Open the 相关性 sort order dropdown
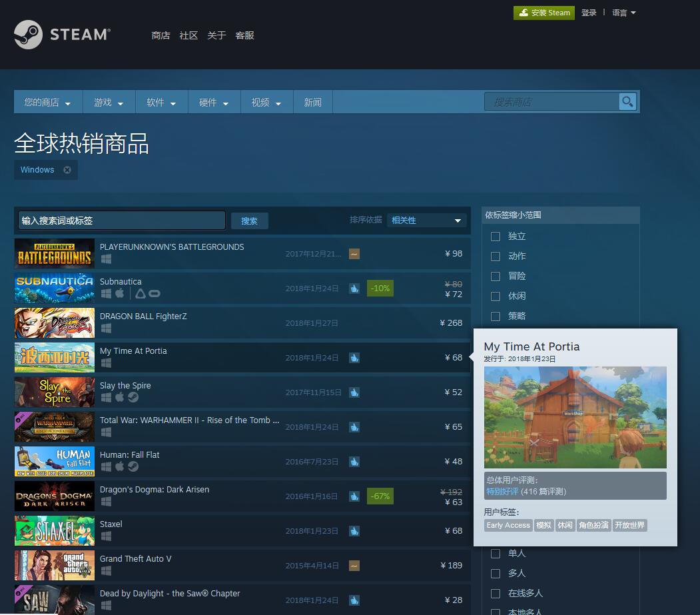 (426, 220)
